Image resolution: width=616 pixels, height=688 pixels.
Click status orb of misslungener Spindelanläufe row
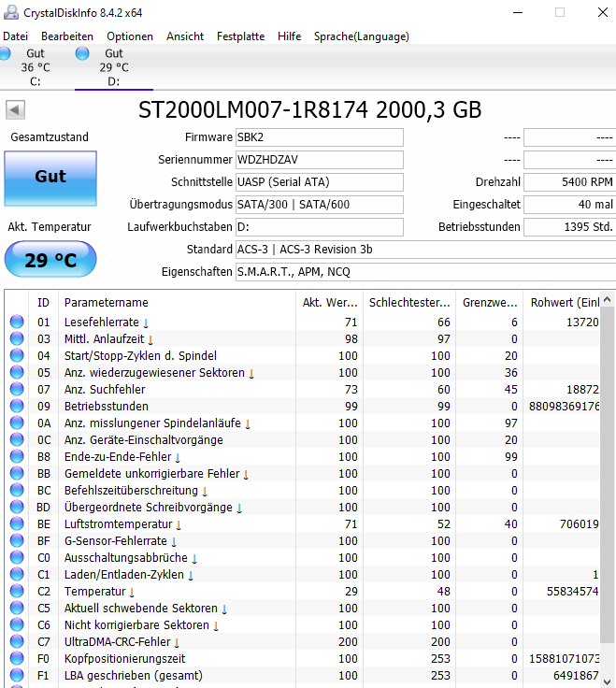[x=17, y=423]
